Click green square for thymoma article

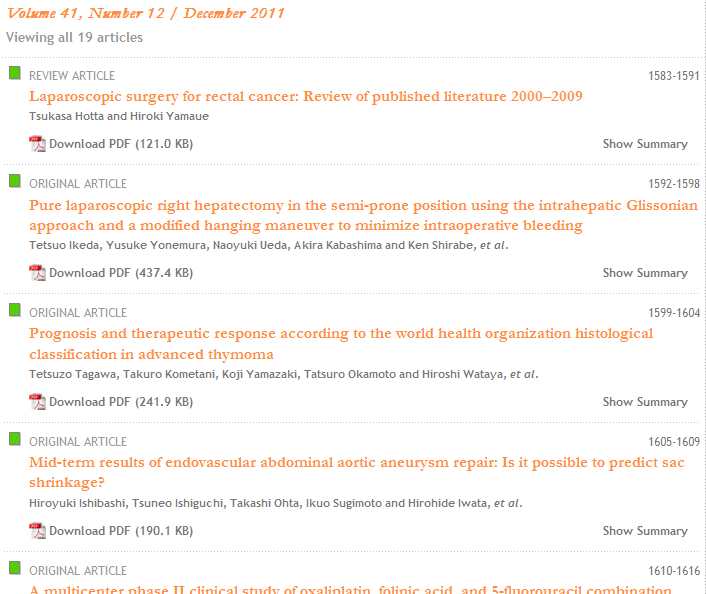point(15,310)
